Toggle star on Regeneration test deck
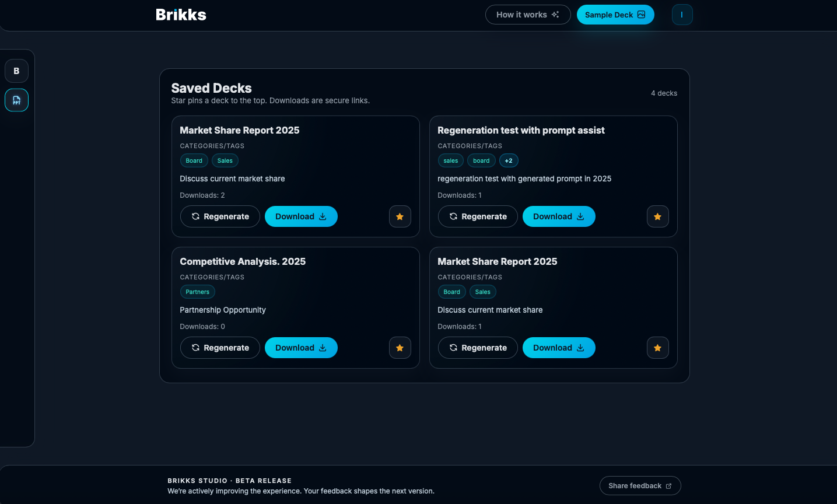The height and width of the screenshot is (504, 837). [x=657, y=216]
